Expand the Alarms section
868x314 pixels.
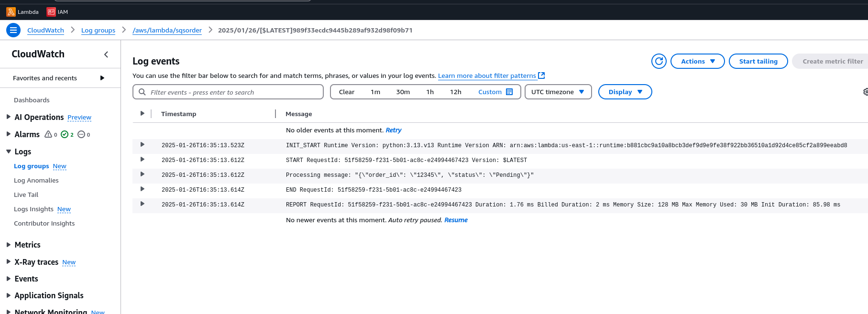9,134
